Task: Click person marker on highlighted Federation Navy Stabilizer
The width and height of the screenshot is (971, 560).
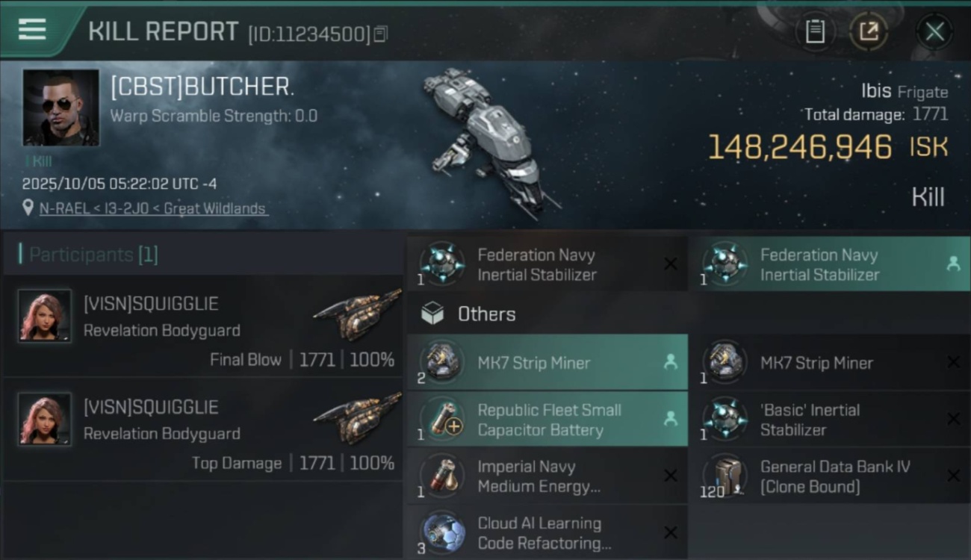Action: 953,264
